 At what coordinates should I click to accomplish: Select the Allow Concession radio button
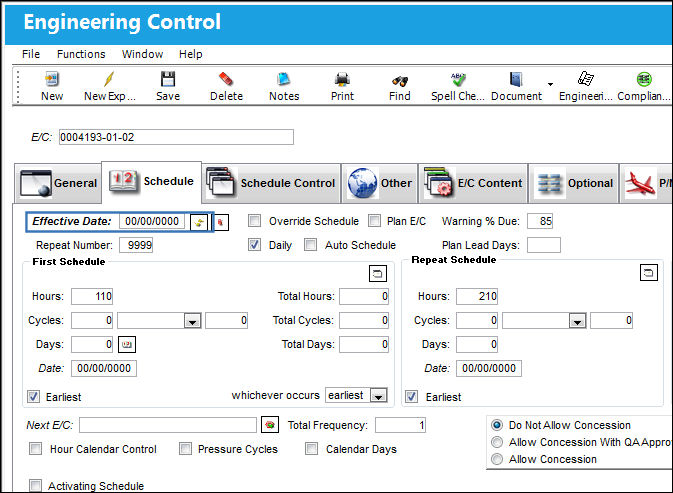pyautogui.click(x=497, y=459)
